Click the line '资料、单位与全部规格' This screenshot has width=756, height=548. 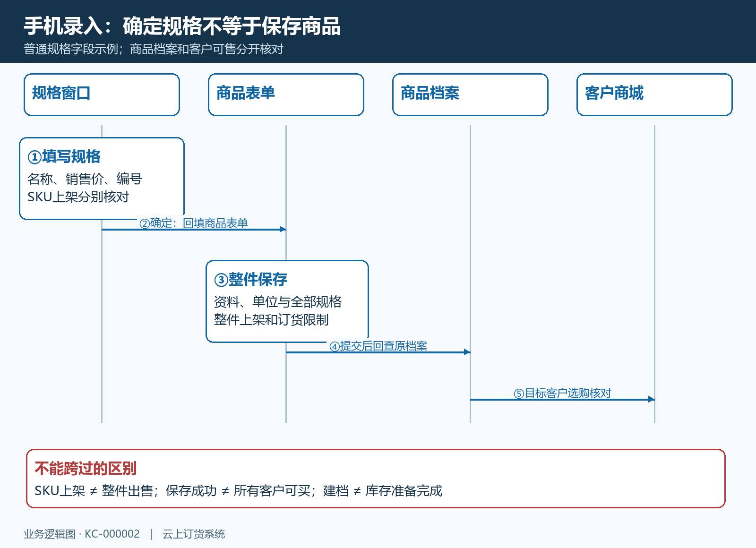click(x=278, y=302)
